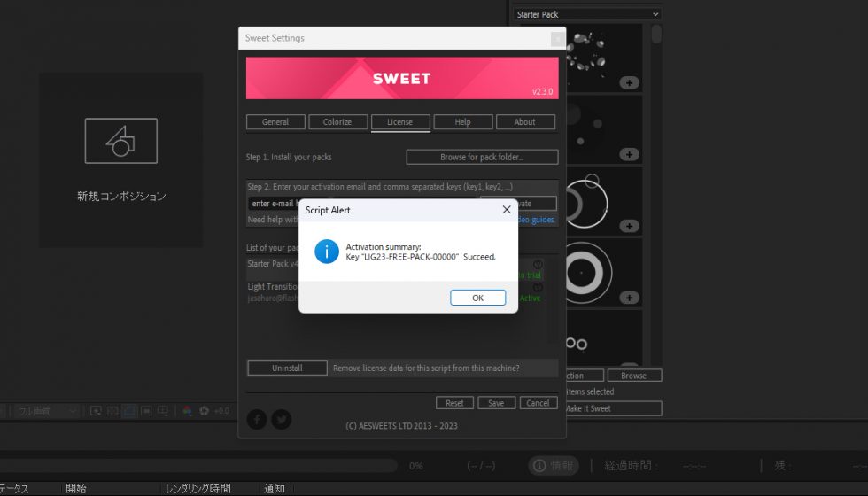The width and height of the screenshot is (868, 496).
Task: Click the Make It Sweet button
Action: click(613, 408)
